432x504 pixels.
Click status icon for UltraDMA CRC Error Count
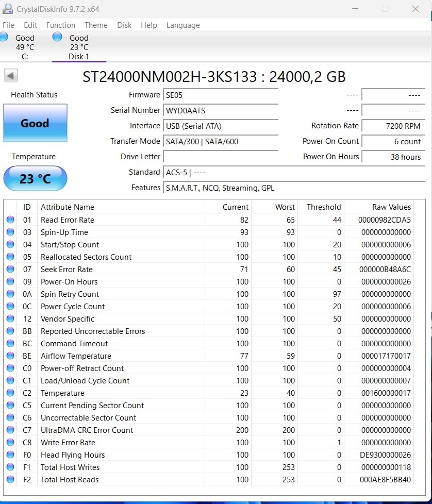(10, 430)
